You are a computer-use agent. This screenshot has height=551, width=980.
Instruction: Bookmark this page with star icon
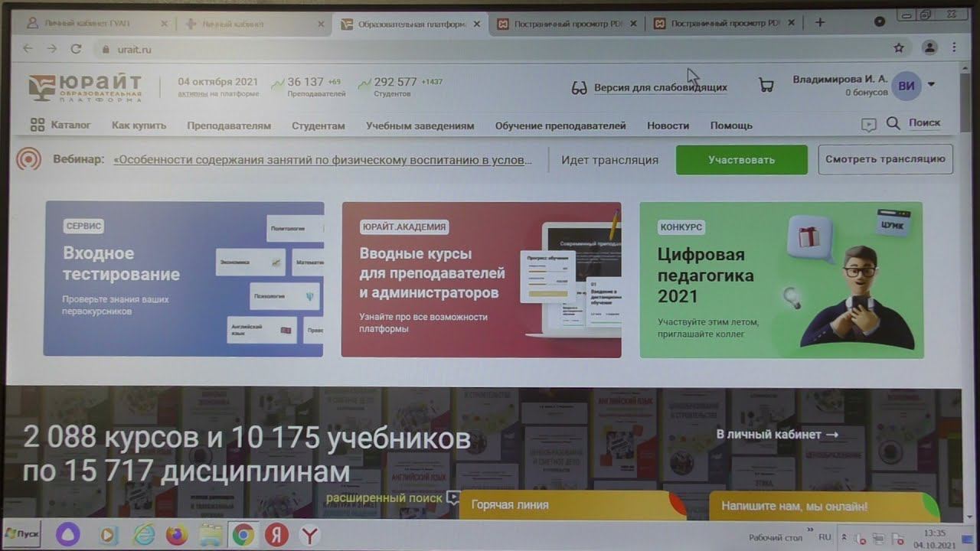click(x=899, y=47)
